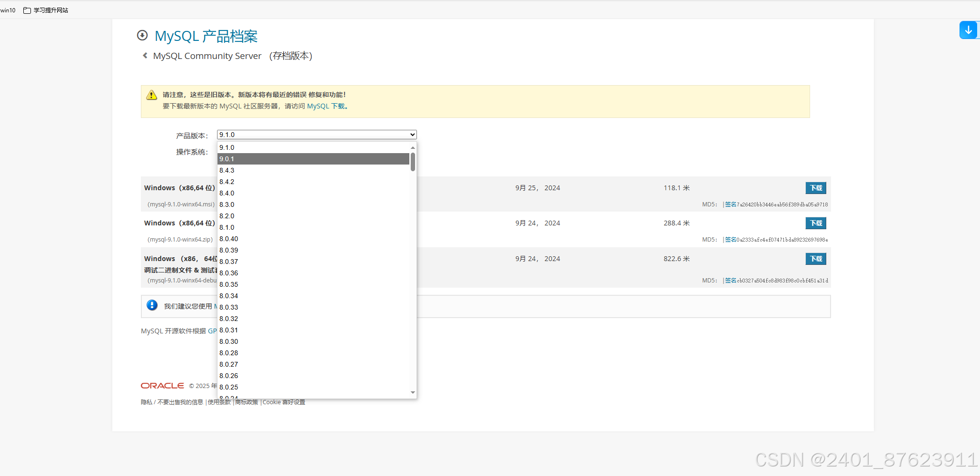Select version 8.0.28 option

(x=314, y=353)
